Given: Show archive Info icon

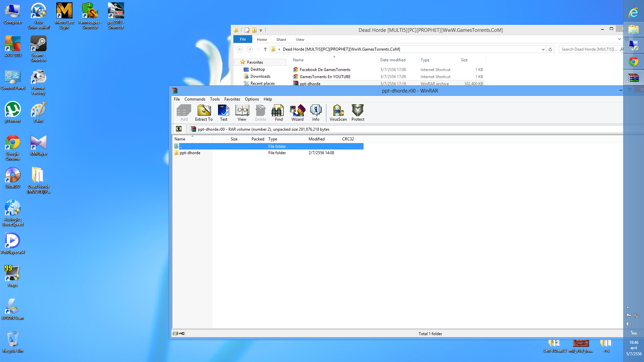Looking at the screenshot, I should point(316,112).
